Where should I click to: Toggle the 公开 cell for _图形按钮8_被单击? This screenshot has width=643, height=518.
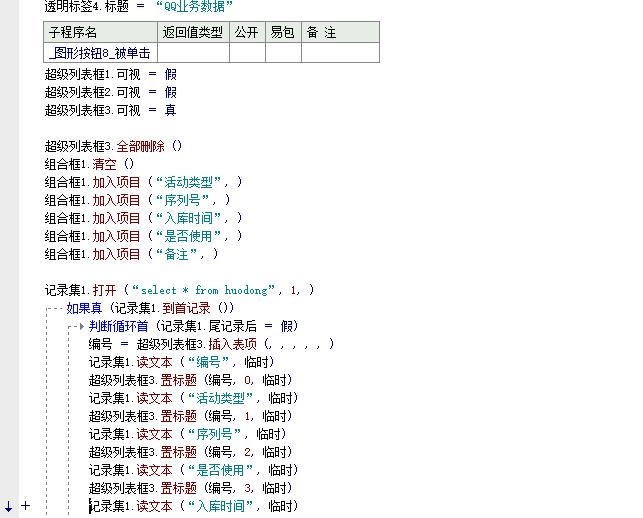click(247, 52)
